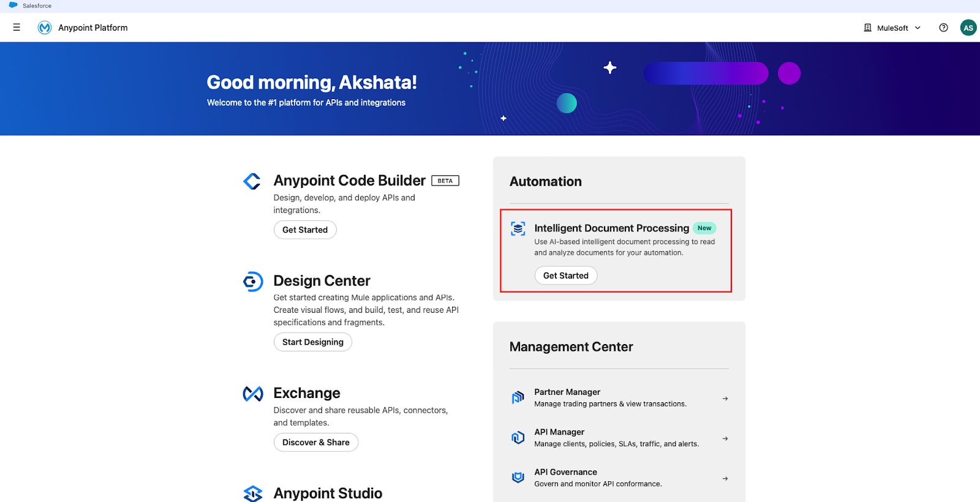This screenshot has height=502, width=980.
Task: Click the Intelligent Document Processing icon
Action: coord(518,229)
